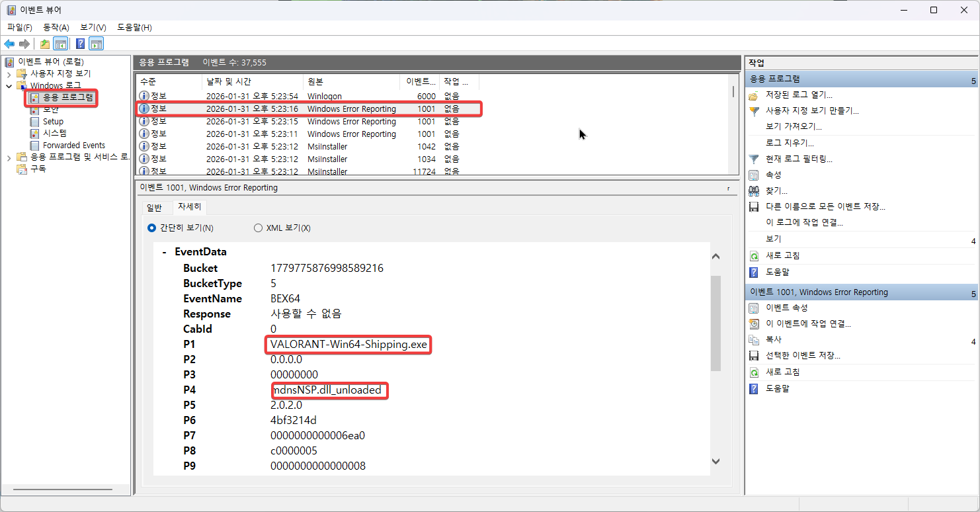Expand 응용 프로그램 및 서비스 로그 node
Viewport: 980px width, 512px height.
click(x=9, y=157)
